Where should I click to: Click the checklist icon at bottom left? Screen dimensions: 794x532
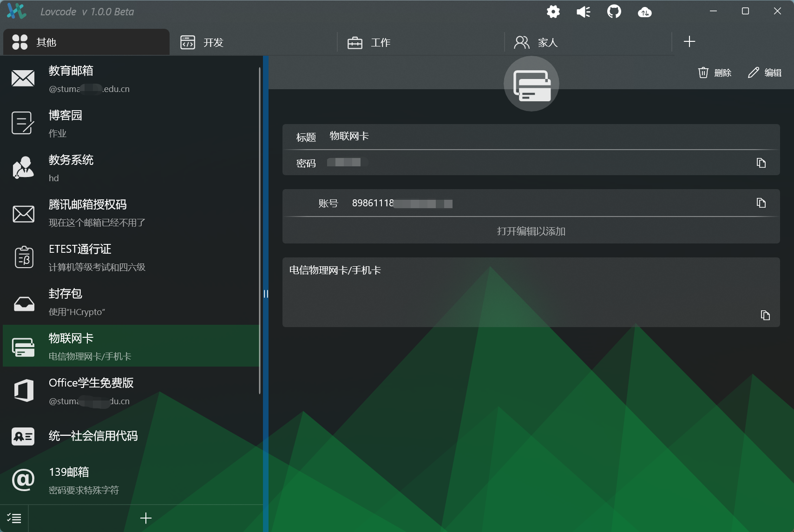(14, 518)
